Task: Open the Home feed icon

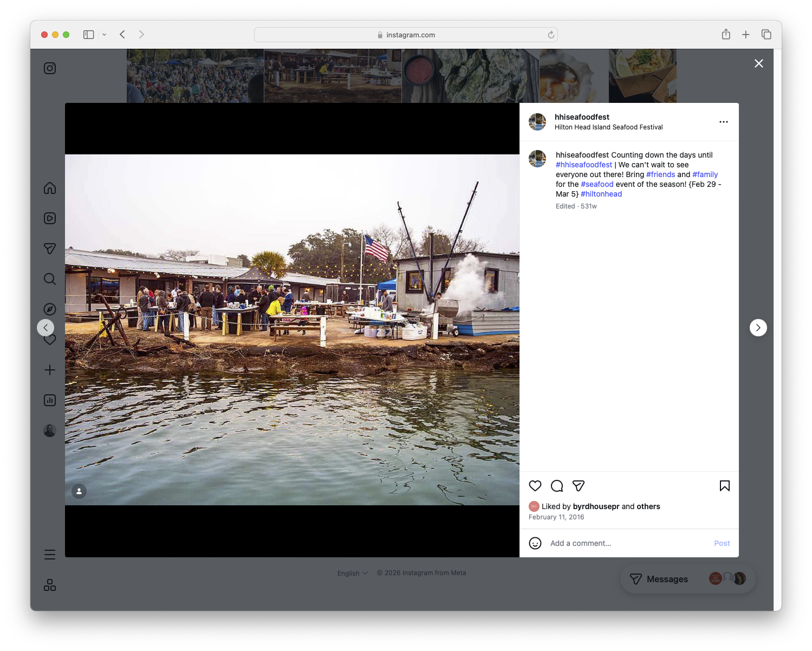Action: (x=49, y=188)
